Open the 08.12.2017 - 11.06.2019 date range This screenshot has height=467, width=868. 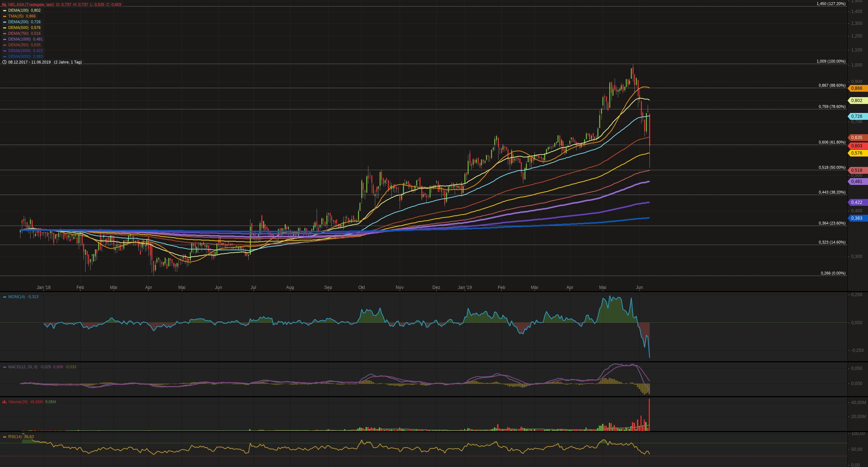click(29, 62)
